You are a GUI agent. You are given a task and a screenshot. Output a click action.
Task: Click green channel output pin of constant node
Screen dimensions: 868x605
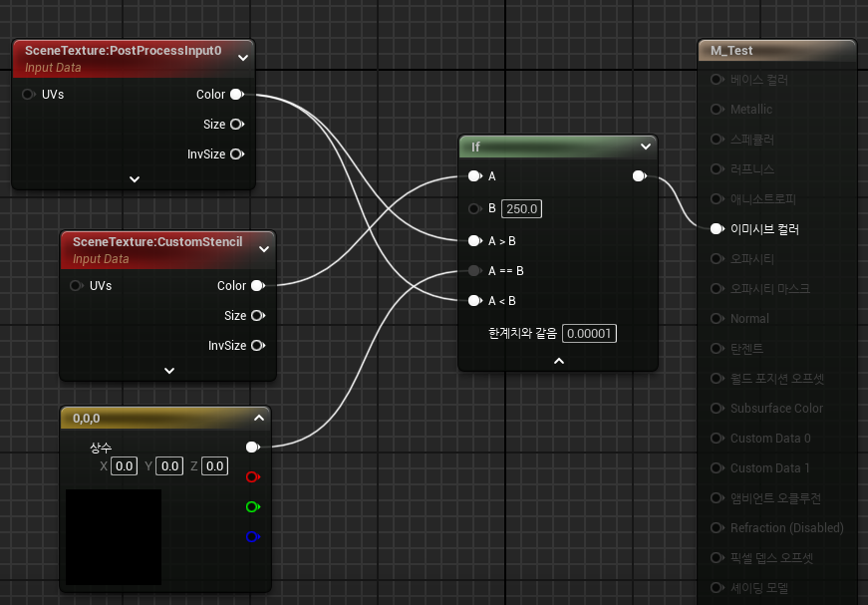point(253,506)
